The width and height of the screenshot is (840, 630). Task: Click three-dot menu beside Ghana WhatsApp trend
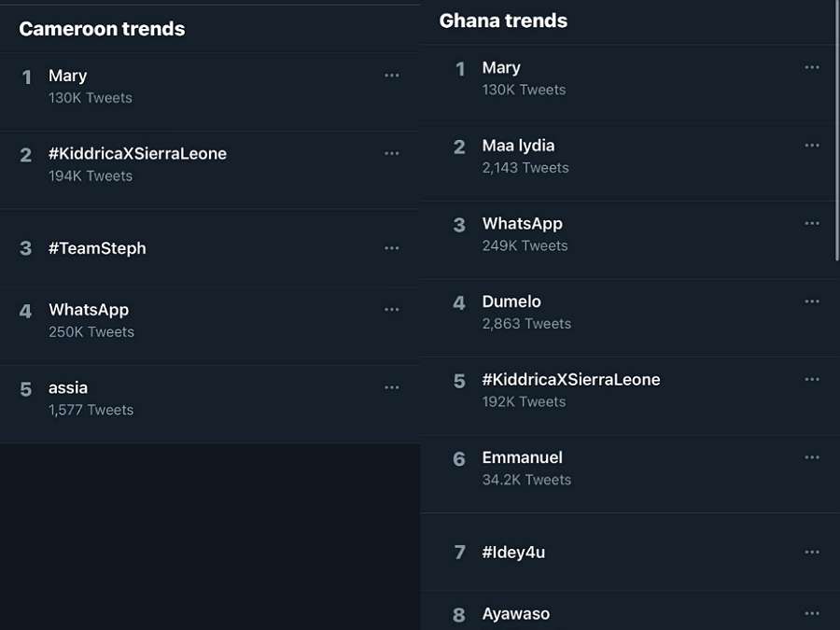coord(812,224)
